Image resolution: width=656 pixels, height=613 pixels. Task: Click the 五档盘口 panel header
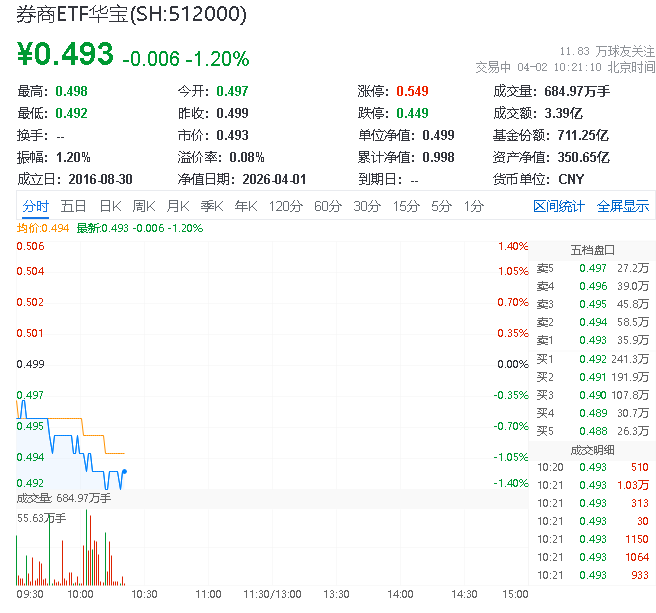point(592,250)
